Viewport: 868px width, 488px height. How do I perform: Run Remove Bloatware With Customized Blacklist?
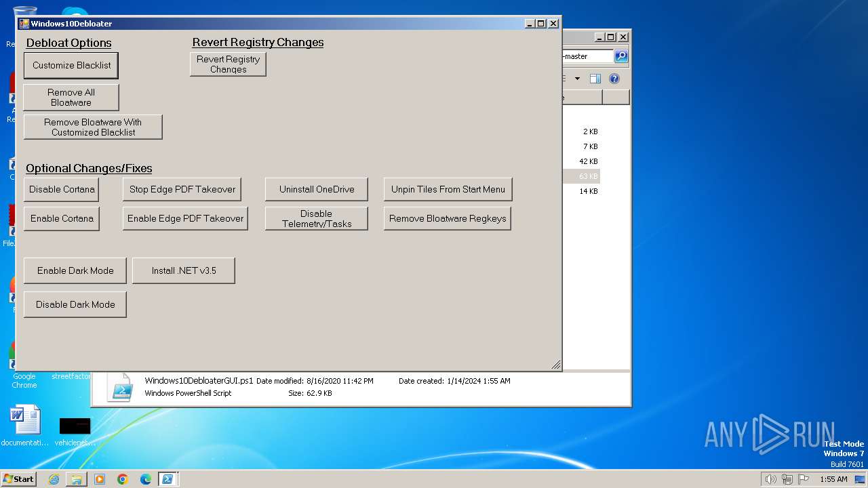pyautogui.click(x=93, y=127)
